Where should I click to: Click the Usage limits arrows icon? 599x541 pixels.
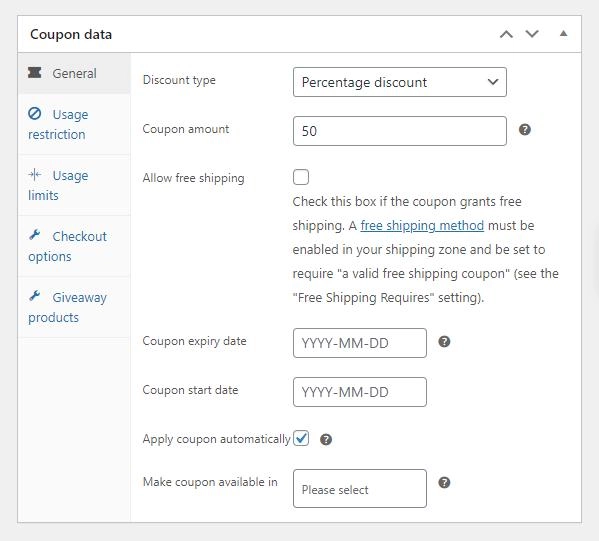[x=34, y=175]
